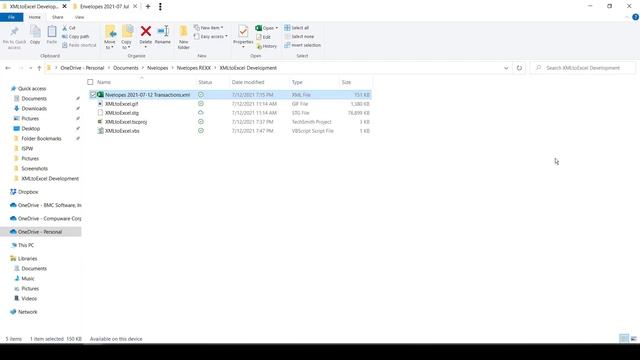Click Select none in the ribbon

[x=299, y=36]
